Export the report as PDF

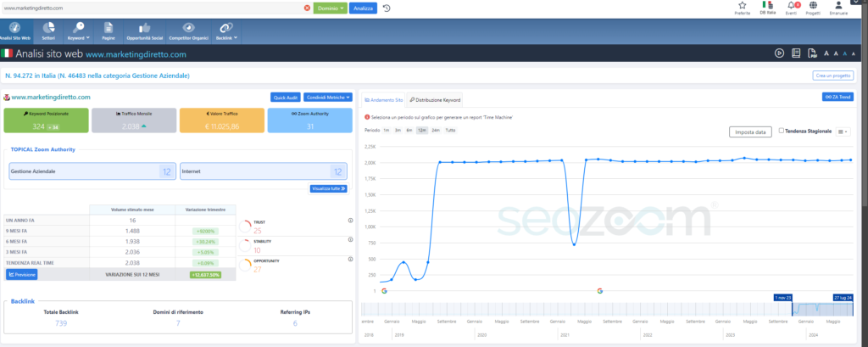click(x=813, y=53)
